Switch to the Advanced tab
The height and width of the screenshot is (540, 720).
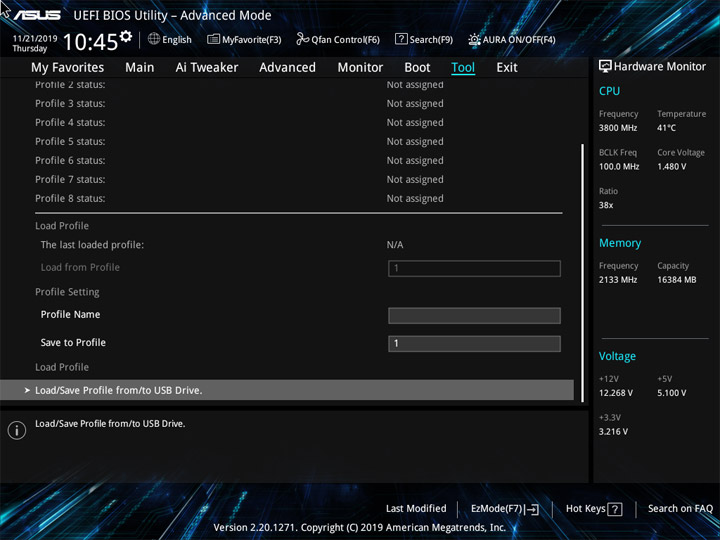tap(287, 68)
